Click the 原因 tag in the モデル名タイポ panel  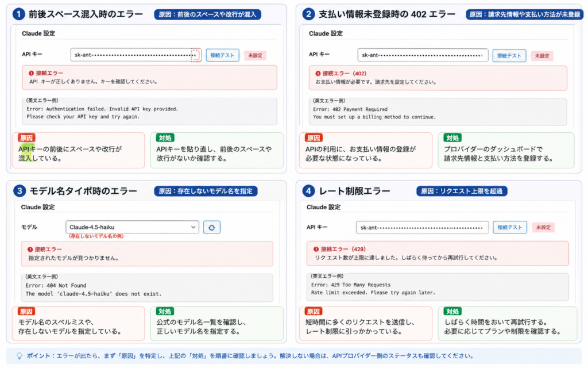(x=26, y=311)
